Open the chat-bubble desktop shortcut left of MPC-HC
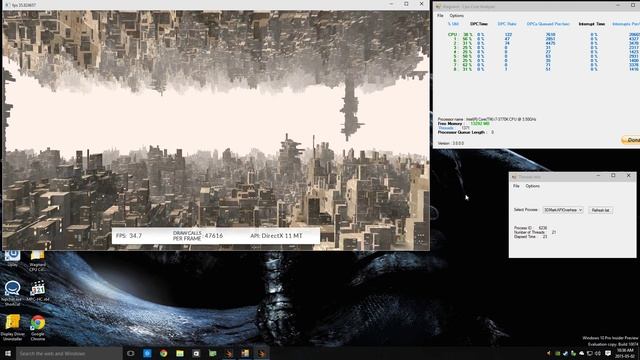 point(12,292)
